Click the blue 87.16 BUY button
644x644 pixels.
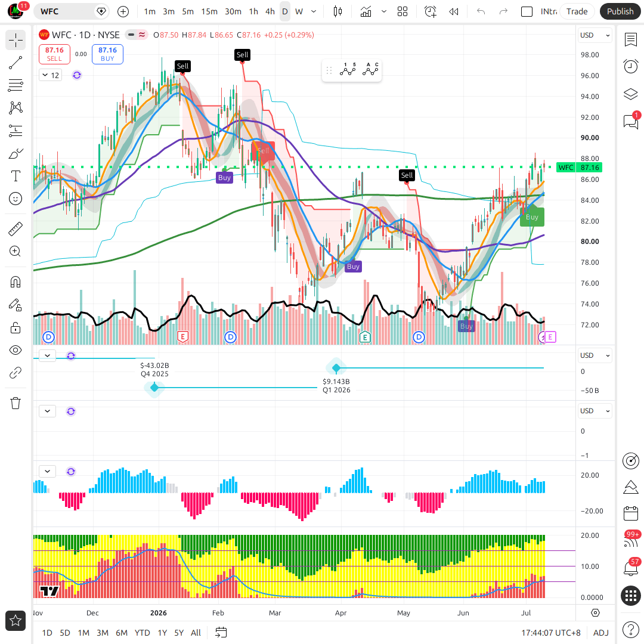point(107,54)
